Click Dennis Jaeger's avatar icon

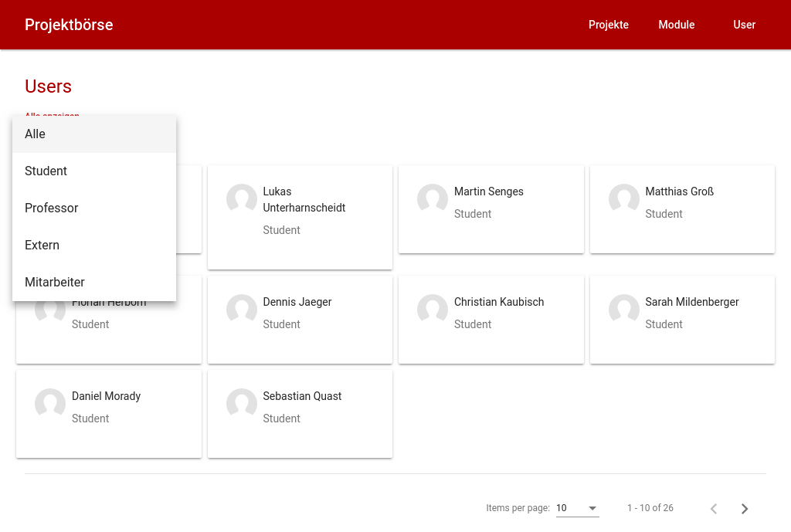click(242, 309)
